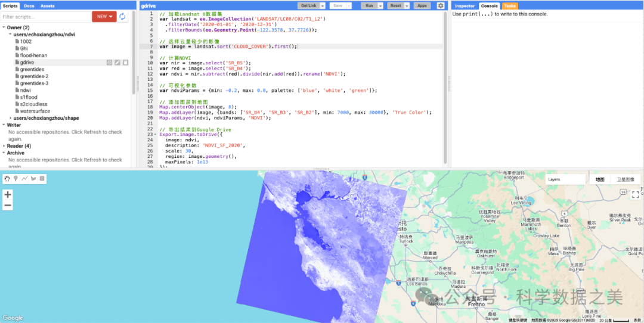Select the draw rectangle tool
This screenshot has height=323, width=644.
click(42, 178)
